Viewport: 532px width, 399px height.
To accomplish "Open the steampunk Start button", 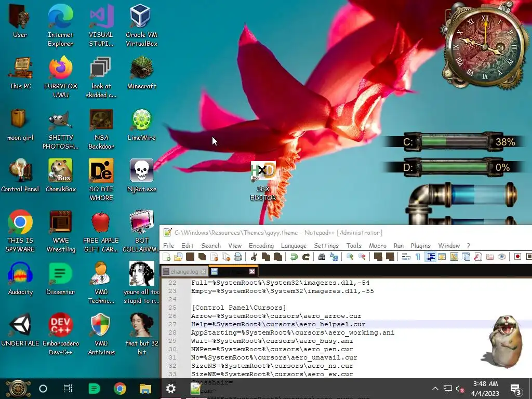I will (18, 389).
